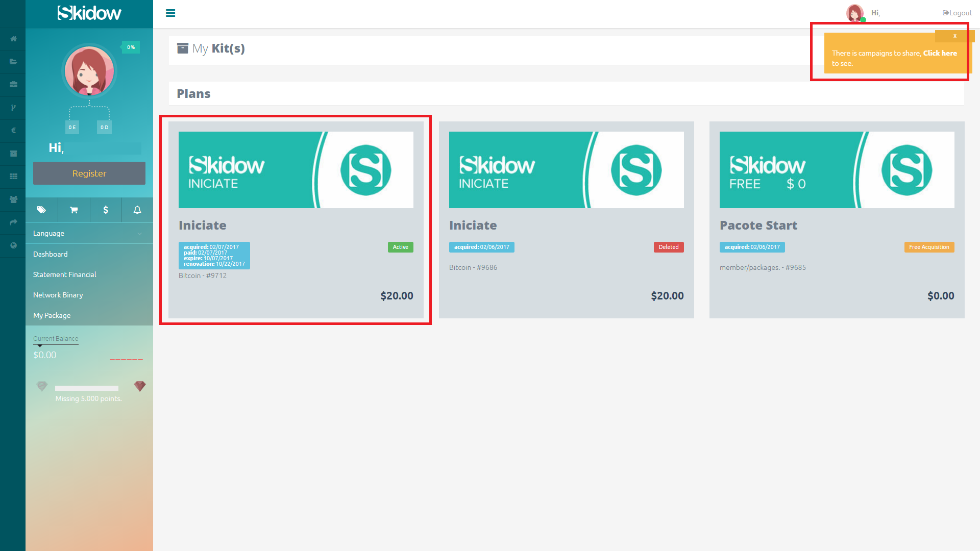Viewport: 980px width, 551px height.
Task: Click the Plans heading
Action: coord(193,94)
